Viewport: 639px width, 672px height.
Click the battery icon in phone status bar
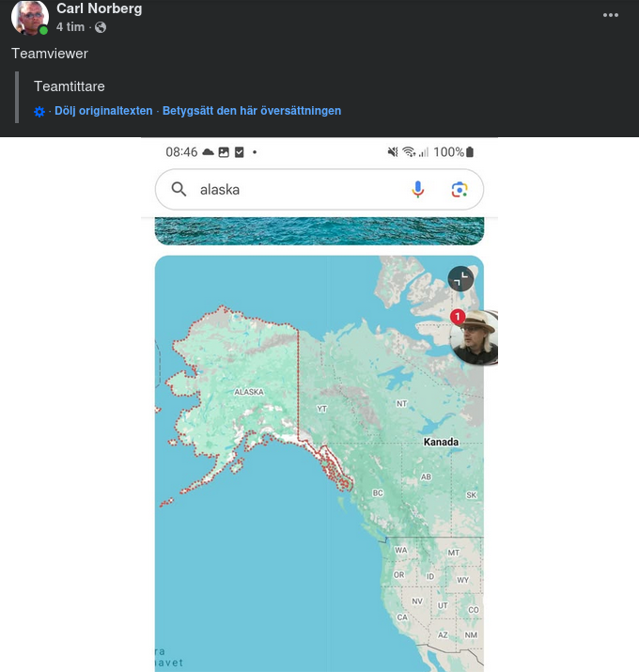(x=470, y=152)
